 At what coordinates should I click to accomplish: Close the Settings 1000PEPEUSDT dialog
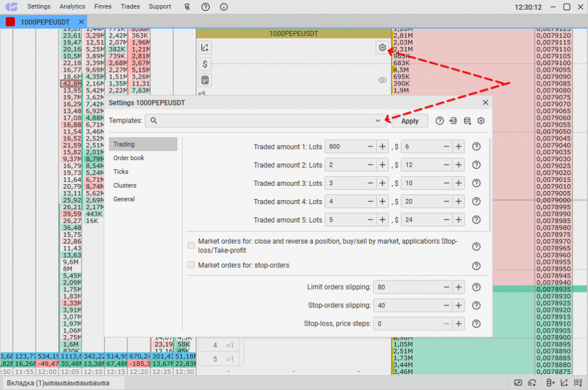[485, 102]
